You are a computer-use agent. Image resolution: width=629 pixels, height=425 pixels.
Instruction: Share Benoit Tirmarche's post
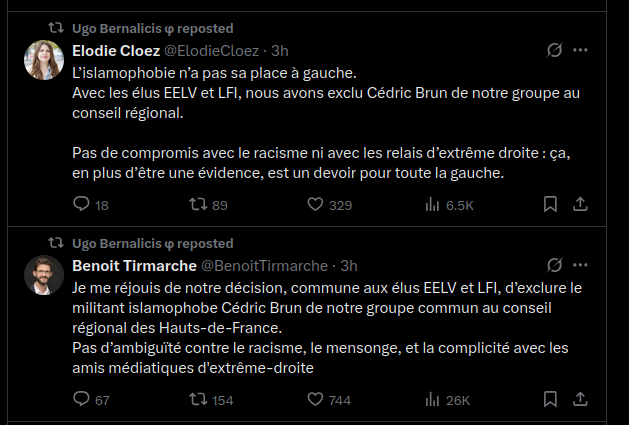tap(580, 400)
